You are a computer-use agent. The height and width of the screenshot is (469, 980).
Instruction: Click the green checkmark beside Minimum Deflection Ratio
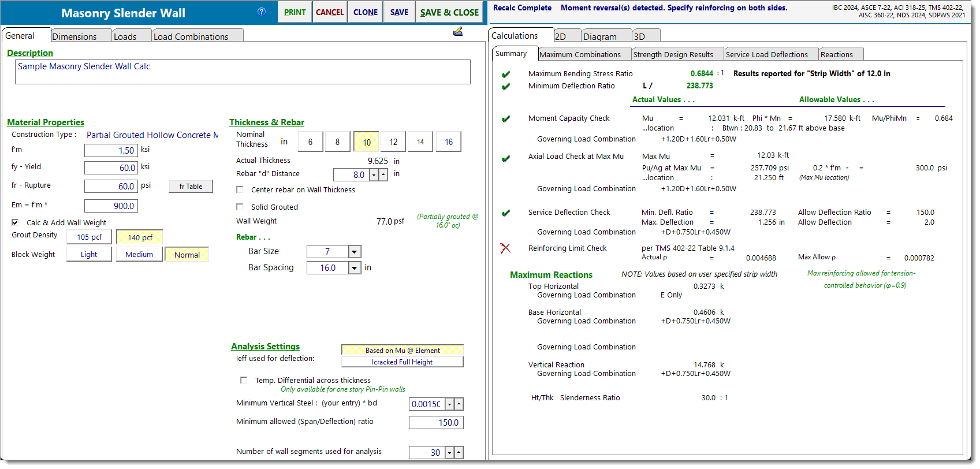(x=506, y=86)
